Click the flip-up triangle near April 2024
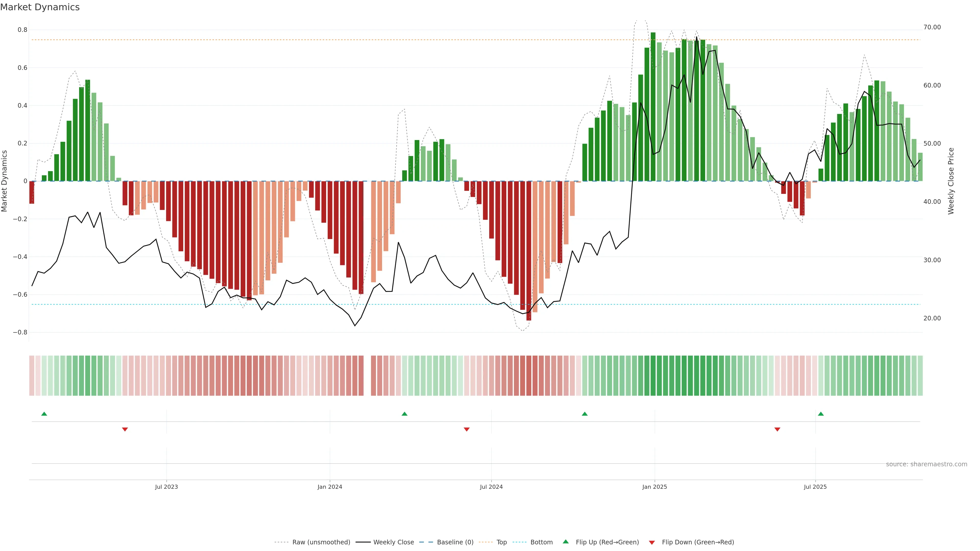This screenshot has height=551, width=980. coord(405,414)
